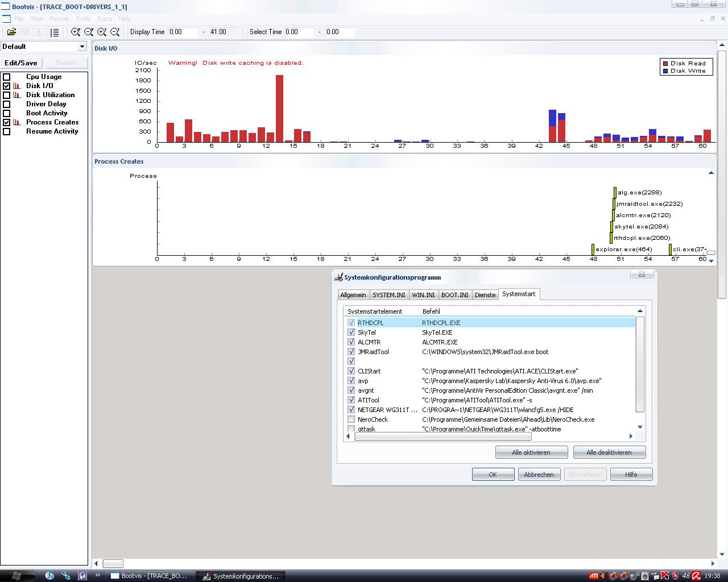Switch to the Allgemein tab

point(353,295)
